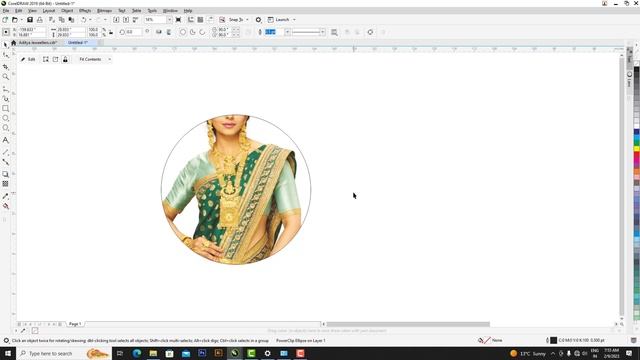The width and height of the screenshot is (640, 360).
Task: Open the File menu
Action: point(6,11)
